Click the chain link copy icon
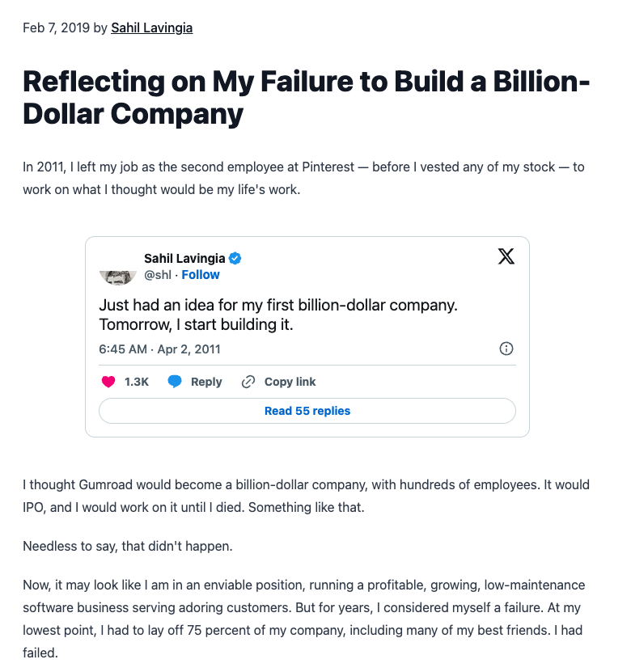Screen dimensions: 631x672 pyautogui.click(x=248, y=382)
